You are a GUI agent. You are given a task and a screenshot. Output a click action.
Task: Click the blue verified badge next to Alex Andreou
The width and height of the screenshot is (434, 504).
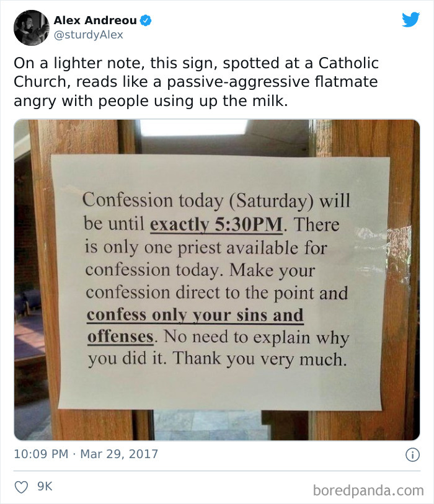click(144, 19)
